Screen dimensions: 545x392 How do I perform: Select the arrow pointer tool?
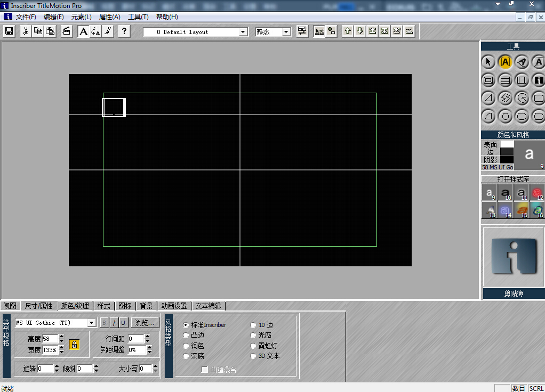(x=488, y=62)
